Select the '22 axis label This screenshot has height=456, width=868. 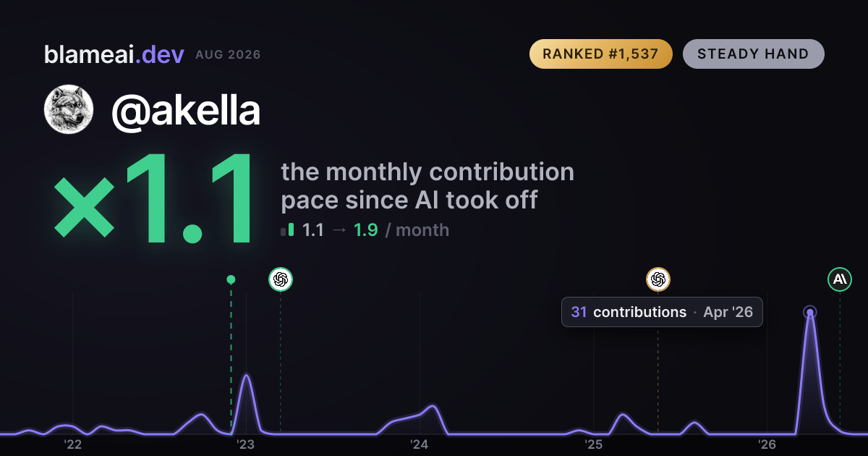pos(72,444)
